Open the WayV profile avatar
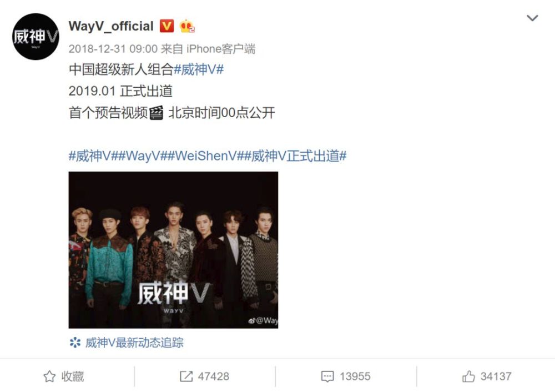This screenshot has width=555, height=392. coord(36,37)
